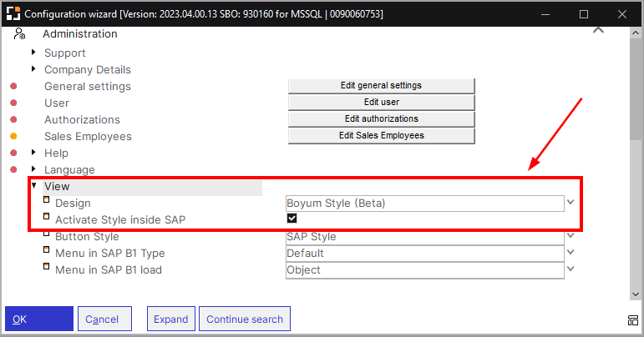Confirm with the OK button
644x337 pixels.
tap(39, 319)
